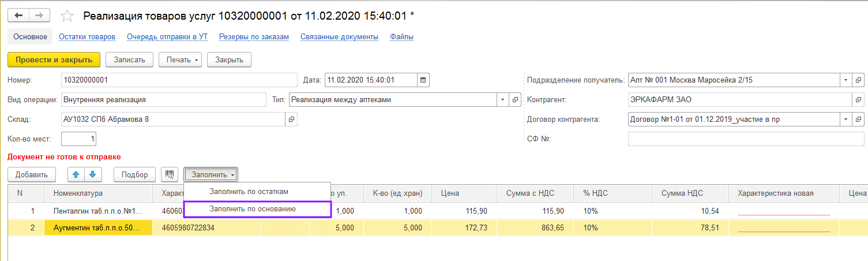The width and height of the screenshot is (868, 261).
Task: Click the back navigation arrow
Action: 18,16
